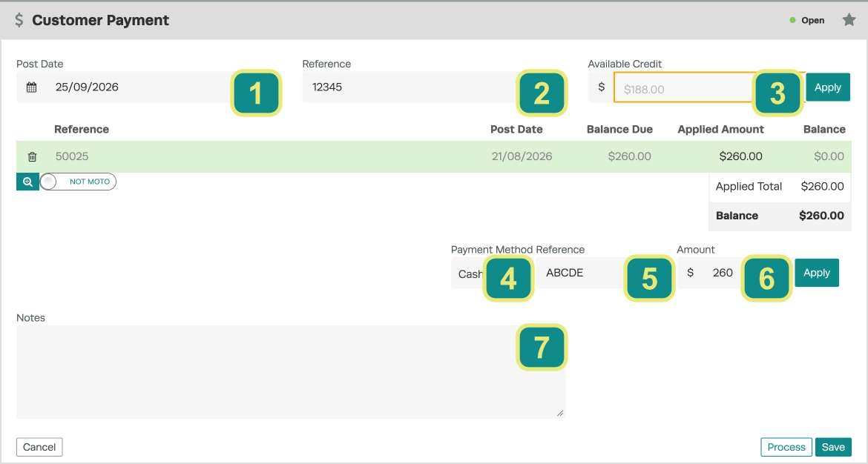Click the Applied Amount column header
The width and height of the screenshot is (868, 464).
tap(721, 130)
